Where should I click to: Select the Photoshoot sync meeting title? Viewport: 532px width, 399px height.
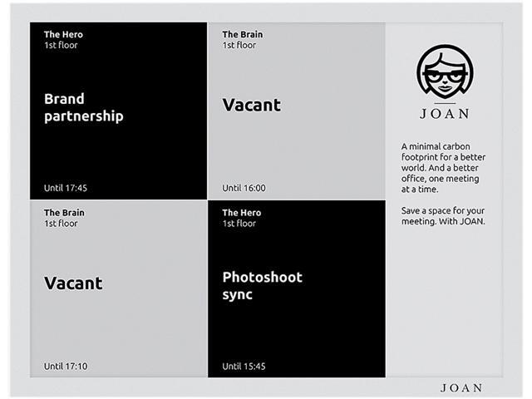point(262,285)
